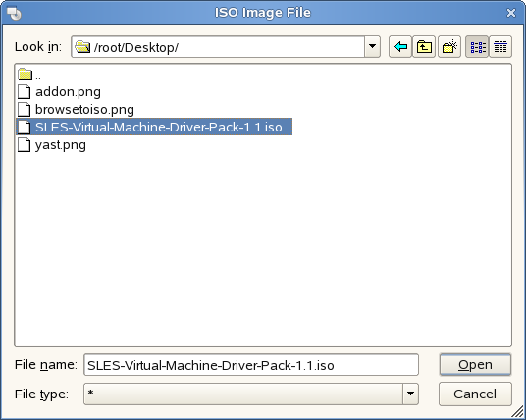Go up to parent directory icon
Image resolution: width=526 pixels, height=420 pixels.
[424, 47]
